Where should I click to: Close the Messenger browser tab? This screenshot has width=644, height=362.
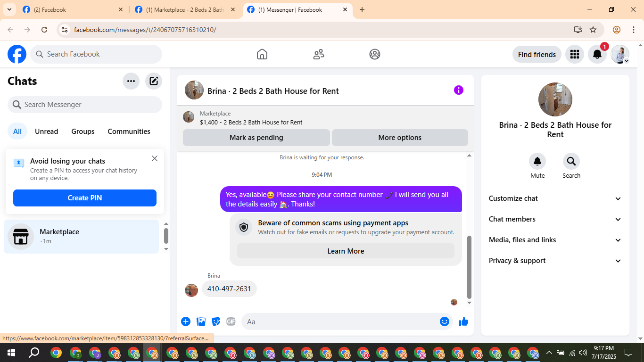click(345, 9)
